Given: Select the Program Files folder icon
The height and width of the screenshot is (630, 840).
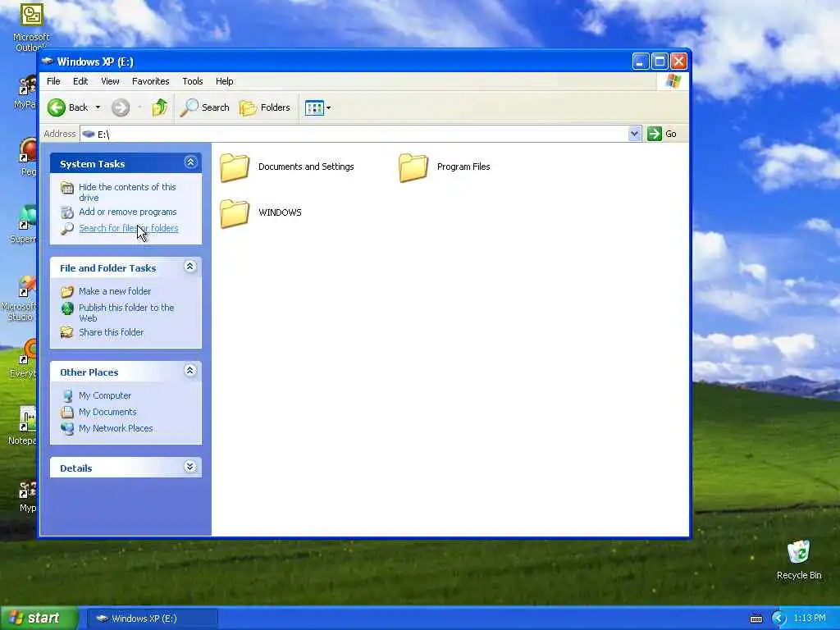Looking at the screenshot, I should 413,167.
